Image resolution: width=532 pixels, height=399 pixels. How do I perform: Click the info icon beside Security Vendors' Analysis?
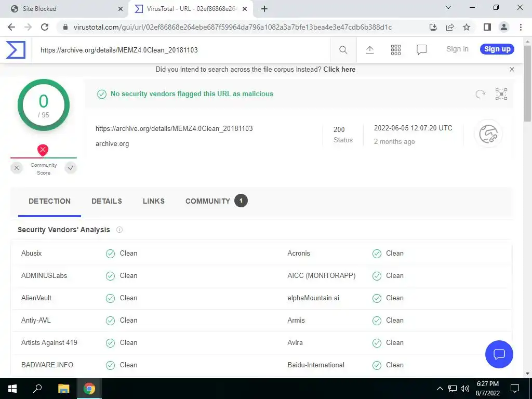(119, 230)
